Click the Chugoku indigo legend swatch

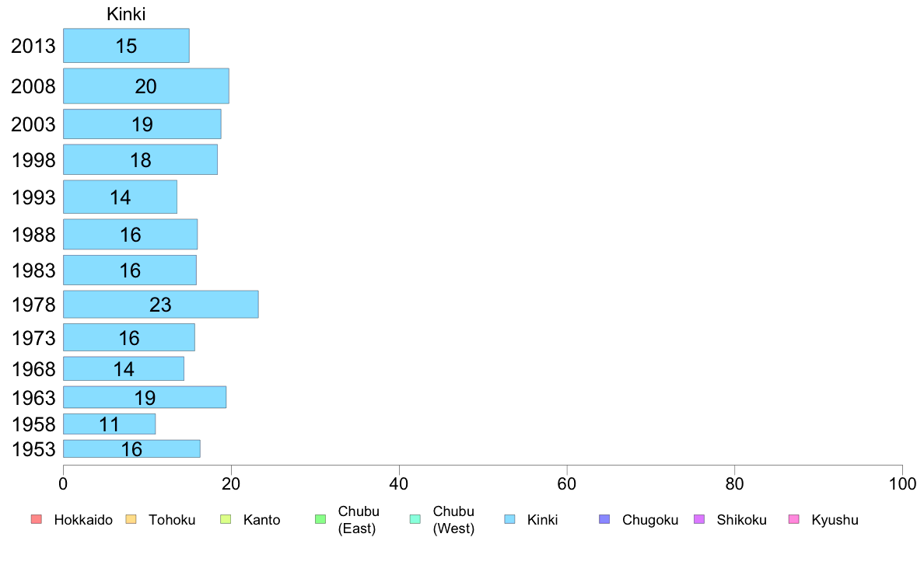[x=604, y=519]
